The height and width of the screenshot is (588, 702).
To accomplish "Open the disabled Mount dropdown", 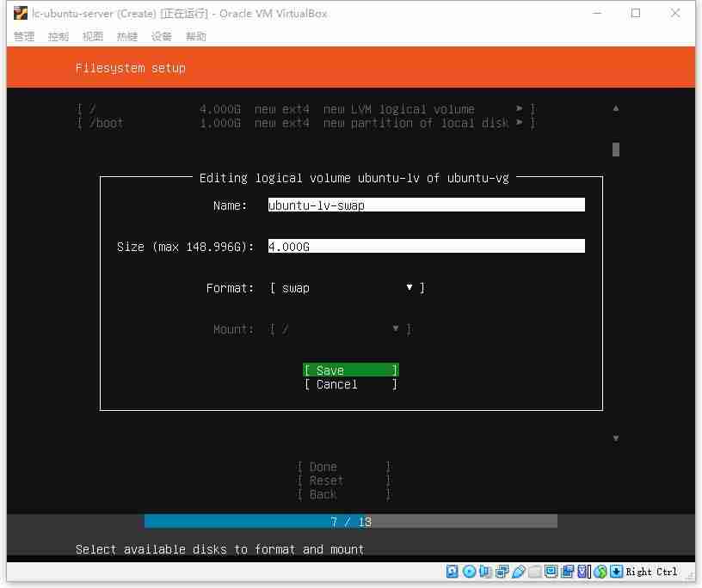I will [x=341, y=329].
